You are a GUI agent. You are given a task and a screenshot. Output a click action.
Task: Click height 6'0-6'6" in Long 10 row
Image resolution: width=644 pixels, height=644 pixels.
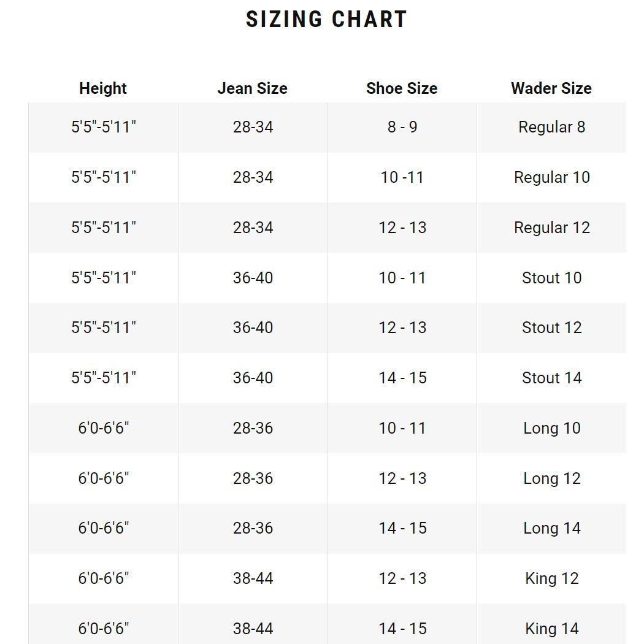tap(103, 428)
